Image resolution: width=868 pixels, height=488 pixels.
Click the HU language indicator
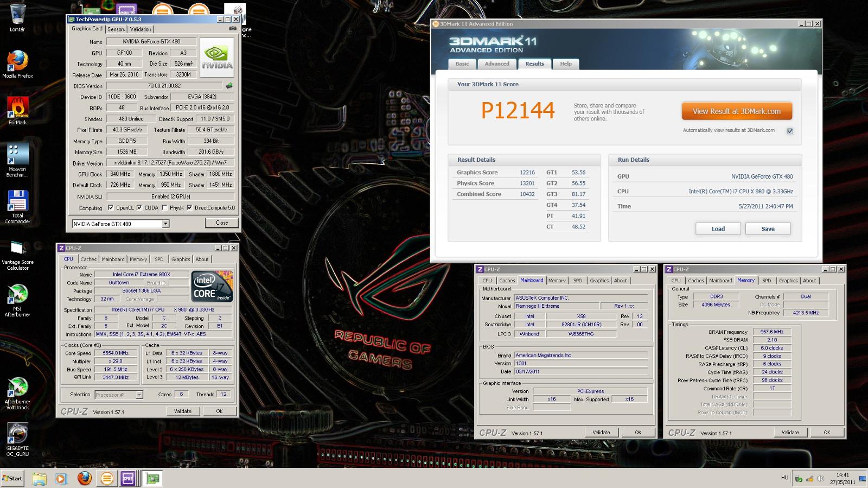point(784,478)
